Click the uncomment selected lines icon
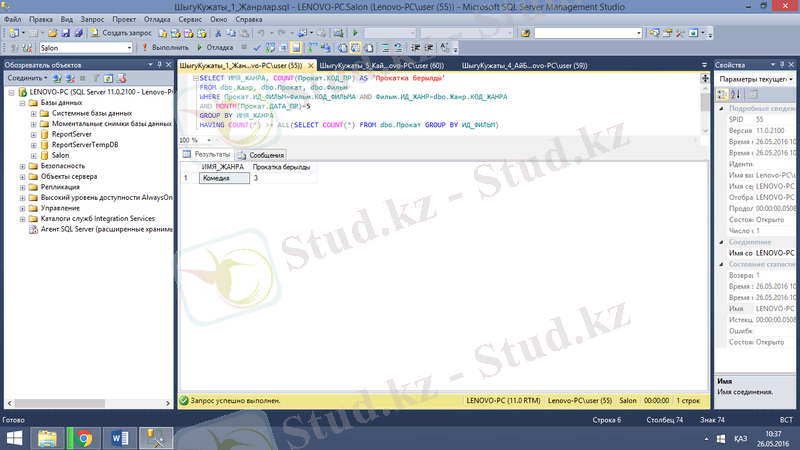This screenshot has height=450, width=800. (x=398, y=47)
